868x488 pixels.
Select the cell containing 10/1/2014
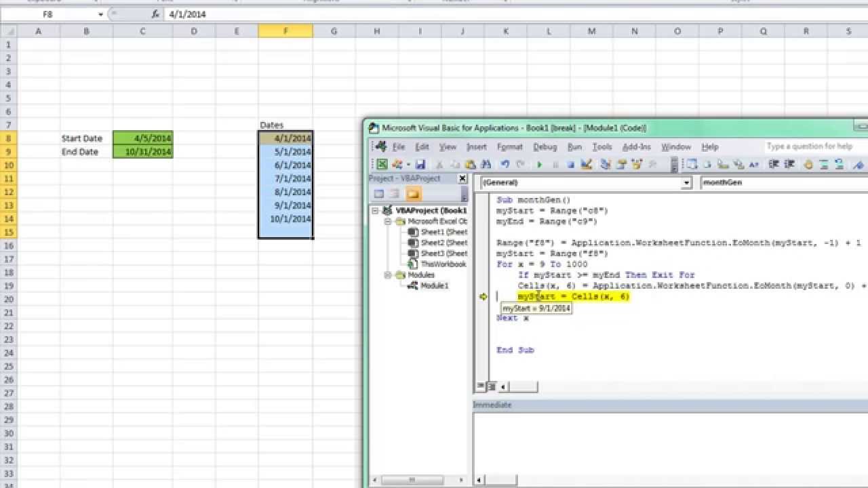click(285, 219)
